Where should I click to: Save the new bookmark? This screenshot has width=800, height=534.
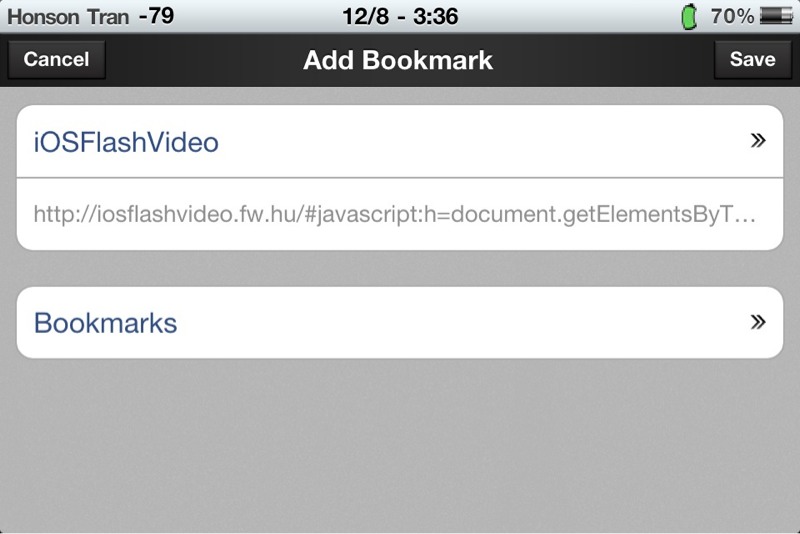tap(753, 59)
